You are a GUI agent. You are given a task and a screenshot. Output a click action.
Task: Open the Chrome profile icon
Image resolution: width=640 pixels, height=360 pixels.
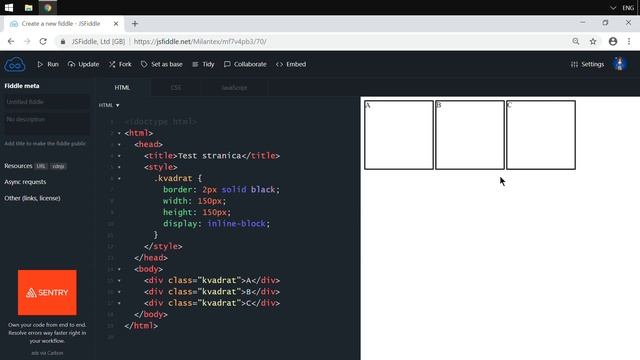613,41
